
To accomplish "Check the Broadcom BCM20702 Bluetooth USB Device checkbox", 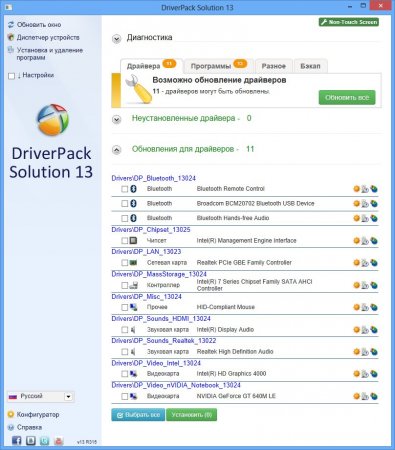I will point(124,203).
